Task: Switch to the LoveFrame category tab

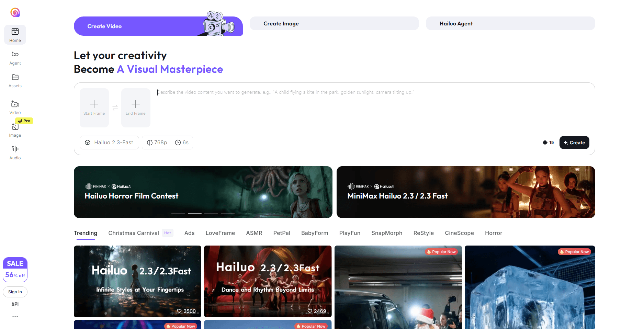Action: coord(220,233)
